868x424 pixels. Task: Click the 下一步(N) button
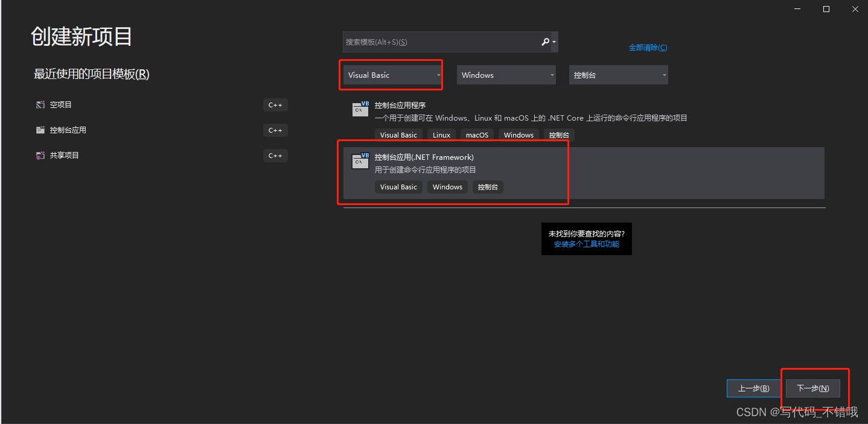tap(813, 388)
